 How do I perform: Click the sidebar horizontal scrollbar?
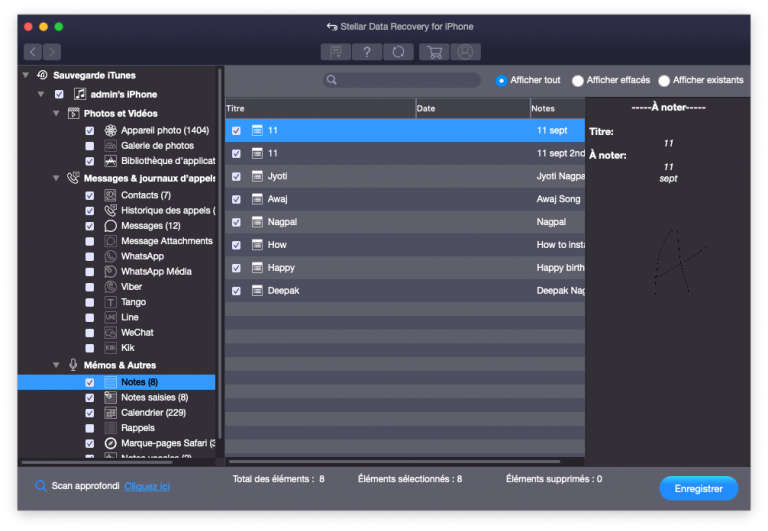[97, 462]
